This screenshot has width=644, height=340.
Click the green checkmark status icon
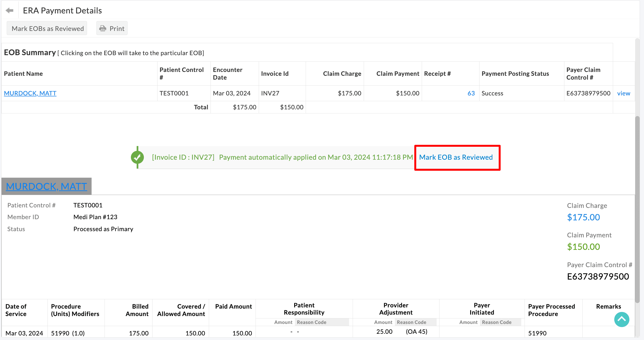coord(137,157)
